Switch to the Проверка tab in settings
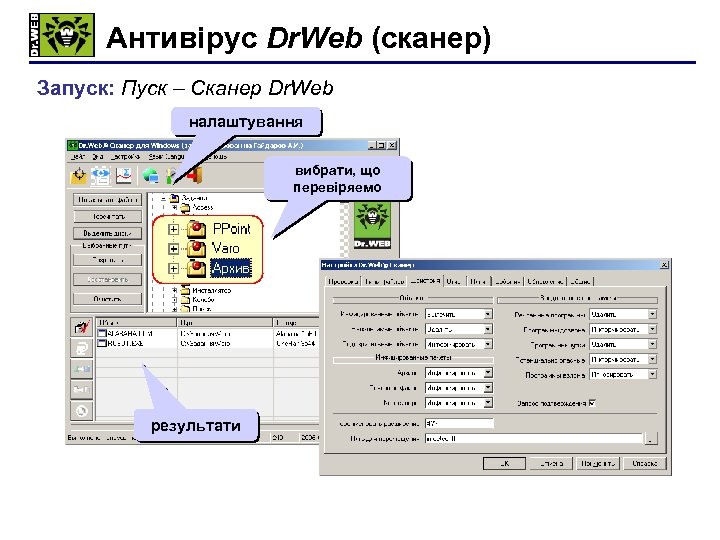 343,281
